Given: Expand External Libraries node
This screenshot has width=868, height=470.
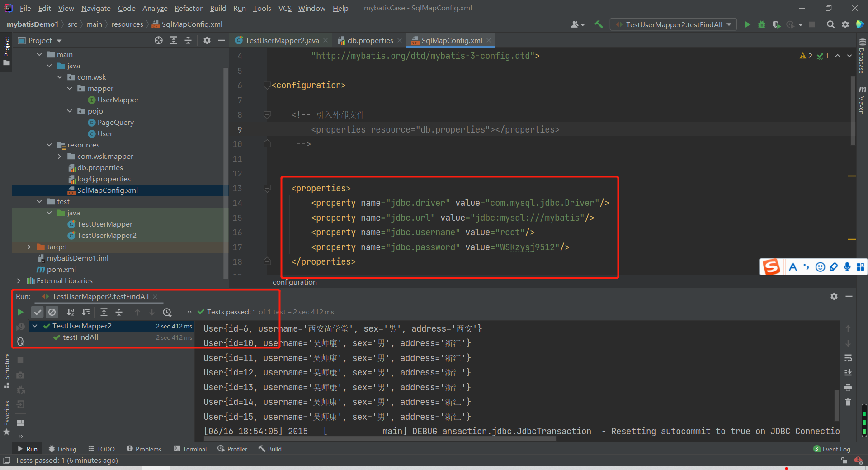Looking at the screenshot, I should click(19, 280).
